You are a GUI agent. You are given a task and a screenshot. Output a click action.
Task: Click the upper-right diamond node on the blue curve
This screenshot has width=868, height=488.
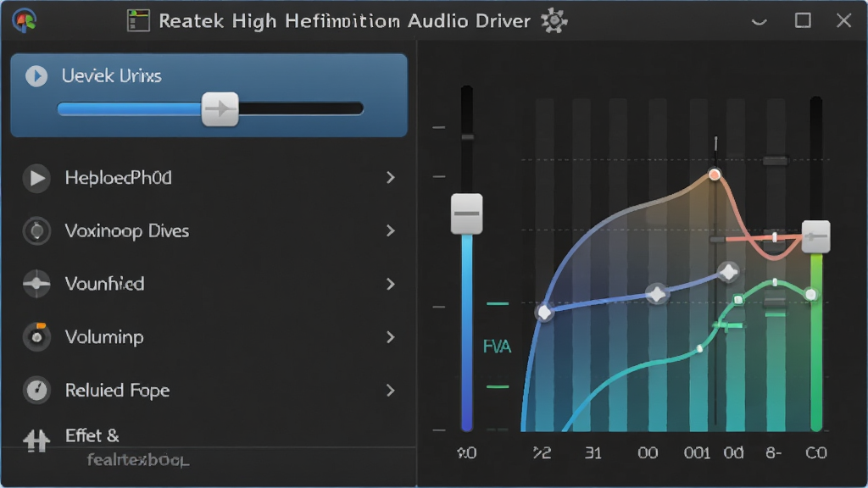(728, 272)
